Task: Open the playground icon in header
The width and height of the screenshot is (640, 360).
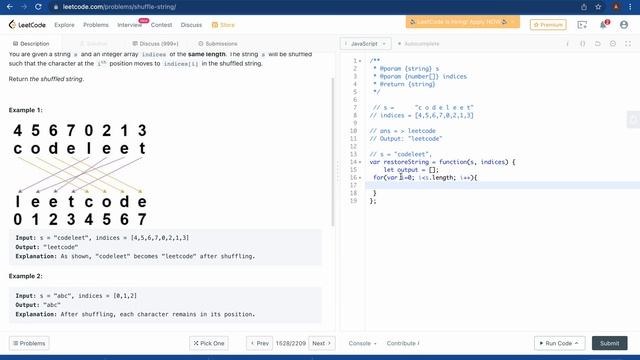Action: (x=582, y=25)
